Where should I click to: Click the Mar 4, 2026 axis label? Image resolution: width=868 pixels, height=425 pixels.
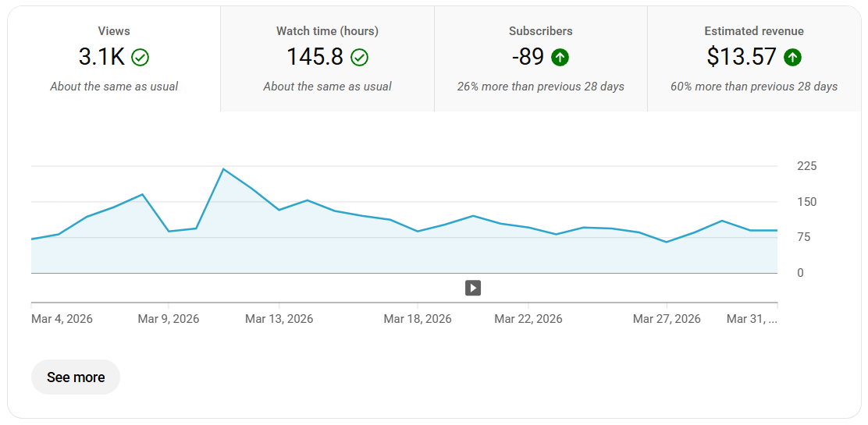point(62,319)
